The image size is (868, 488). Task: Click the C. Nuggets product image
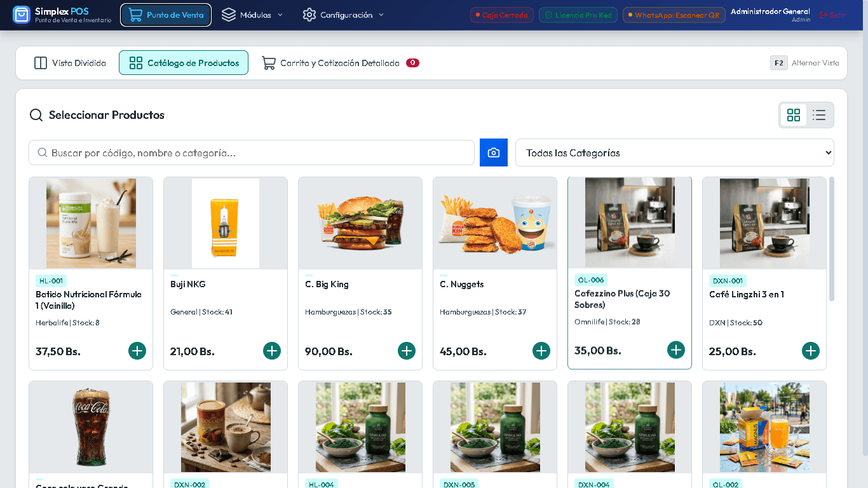[x=495, y=223]
